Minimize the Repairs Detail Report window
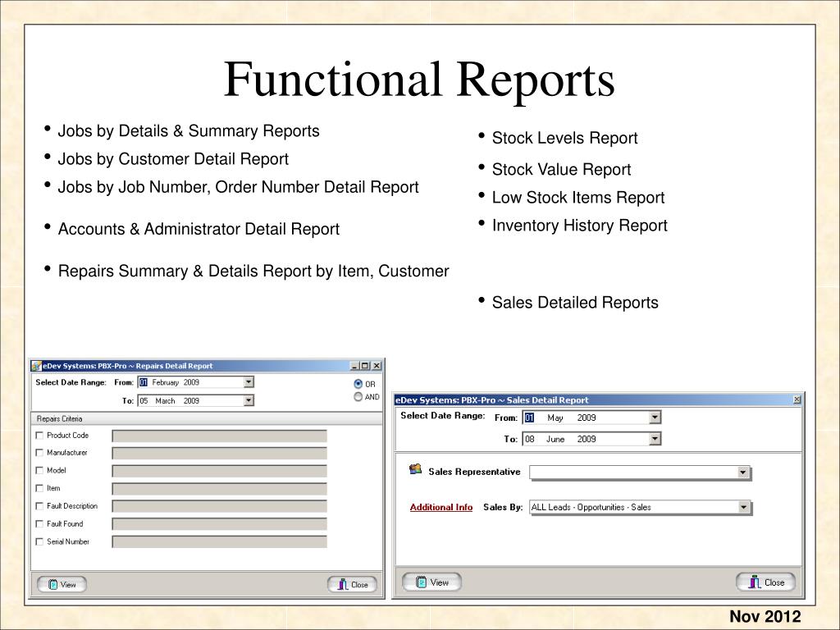This screenshot has height=630, width=840. tap(354, 366)
